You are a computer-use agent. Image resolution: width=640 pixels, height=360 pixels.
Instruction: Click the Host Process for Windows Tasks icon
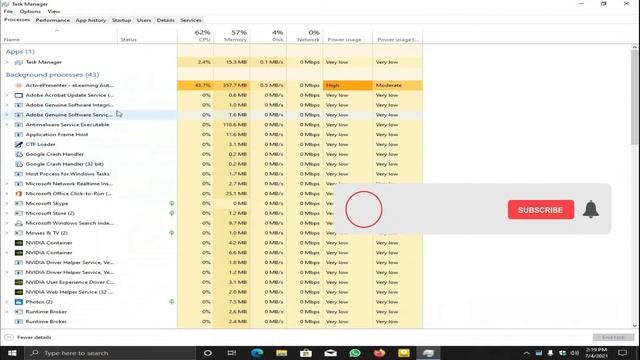(18, 174)
